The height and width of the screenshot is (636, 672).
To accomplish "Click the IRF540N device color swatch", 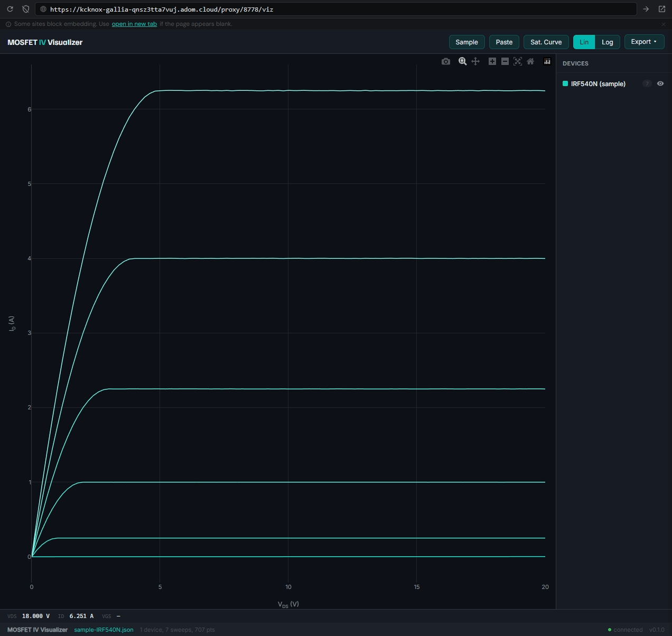I will [x=565, y=83].
